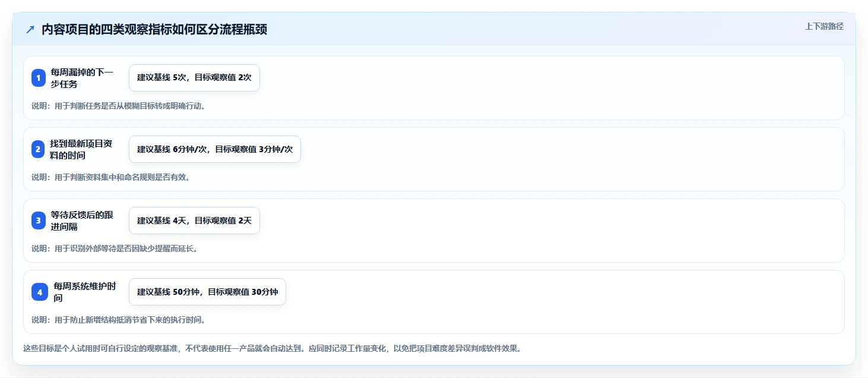Click the pill 建议基线 4天，目标观察值 2天
Screen dimensions: 868x378
[x=194, y=220]
